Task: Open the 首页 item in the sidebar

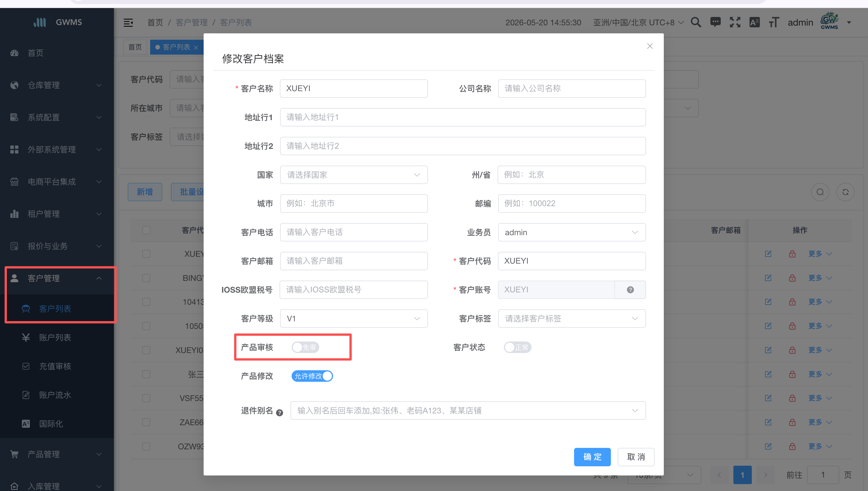Action: point(57,53)
